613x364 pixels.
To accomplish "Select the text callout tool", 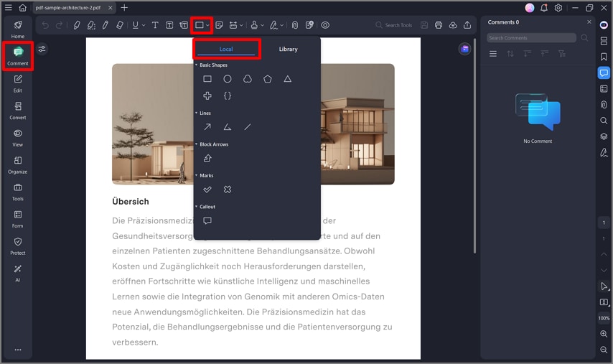I will click(184, 25).
